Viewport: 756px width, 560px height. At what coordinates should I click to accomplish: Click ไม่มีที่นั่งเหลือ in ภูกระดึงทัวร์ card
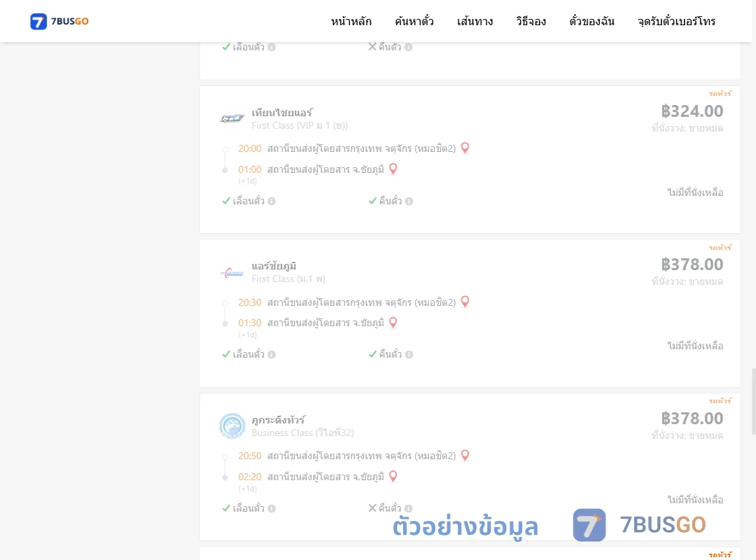(695, 500)
